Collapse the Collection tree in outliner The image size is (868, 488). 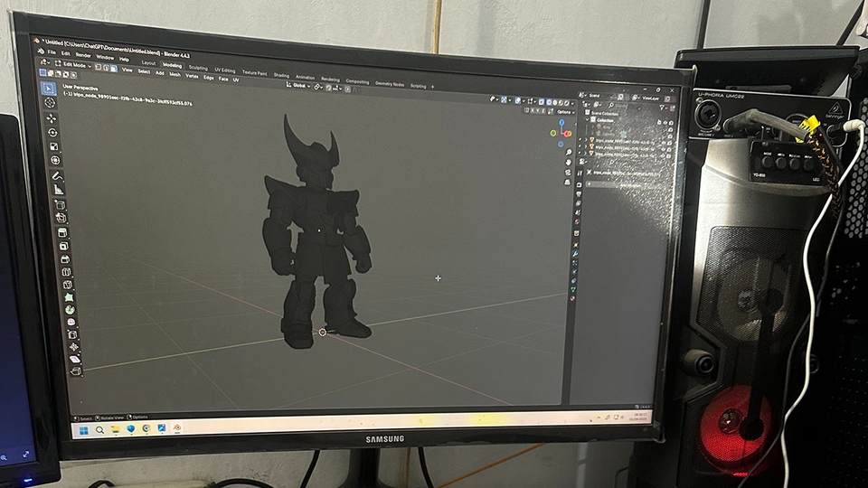click(587, 119)
